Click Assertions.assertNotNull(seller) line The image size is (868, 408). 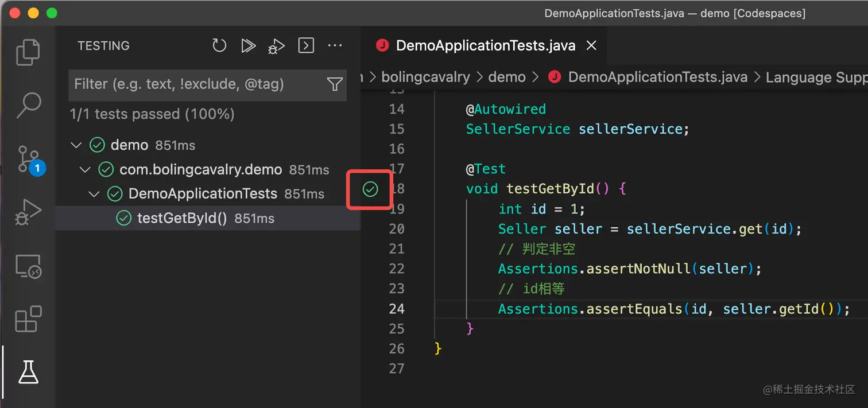(x=630, y=269)
